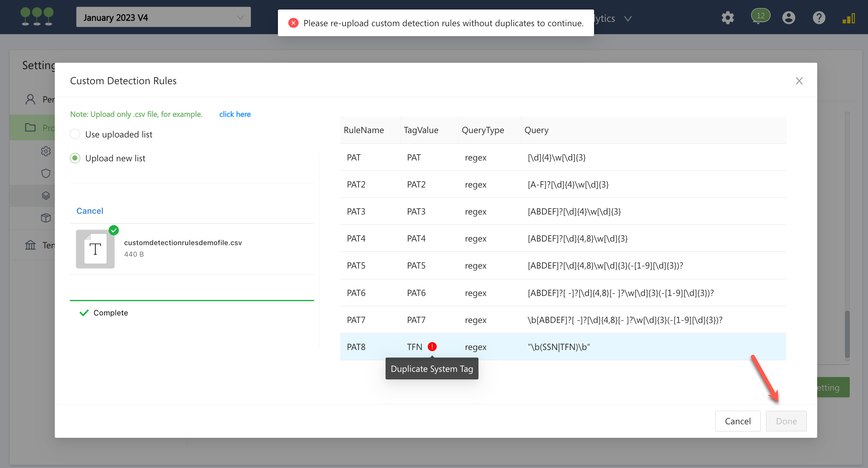Open notifications badge showing 12
This screenshot has width=868, height=468.
(x=760, y=16)
